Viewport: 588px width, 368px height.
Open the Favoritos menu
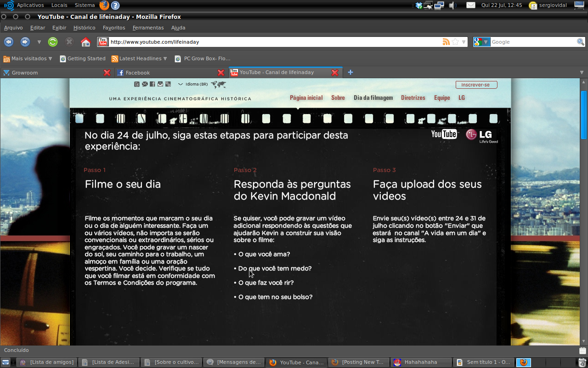click(114, 28)
